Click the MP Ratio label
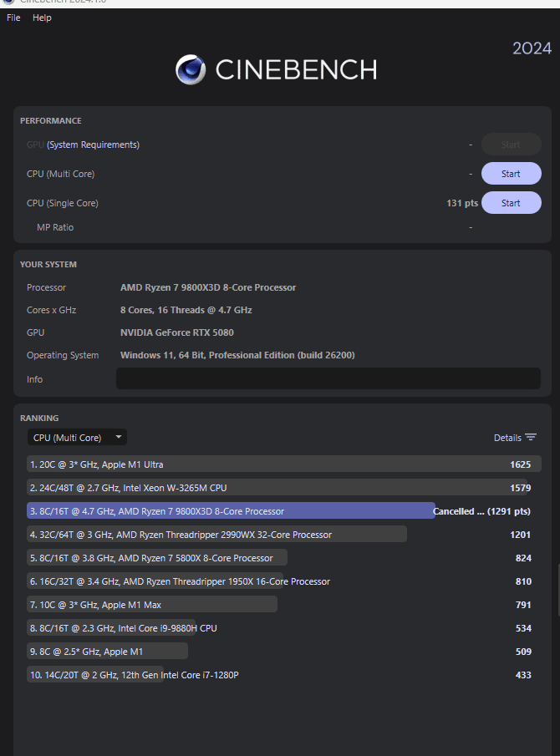Viewport: 560px width, 756px height. coord(55,227)
